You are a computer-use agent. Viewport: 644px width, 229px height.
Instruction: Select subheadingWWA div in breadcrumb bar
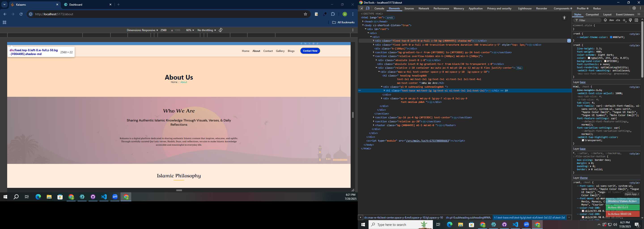pos(468,218)
